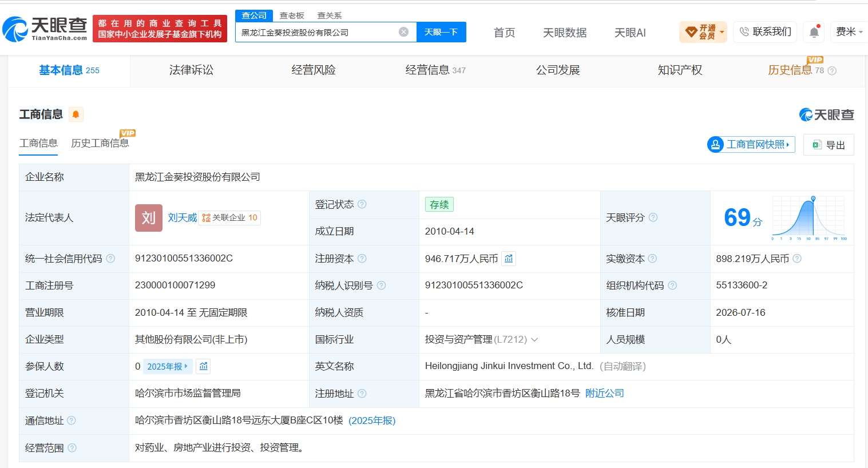Click the red 国家中小企业发展子基金旗下机构 banner
This screenshot has height=468, width=868.
click(x=160, y=29)
